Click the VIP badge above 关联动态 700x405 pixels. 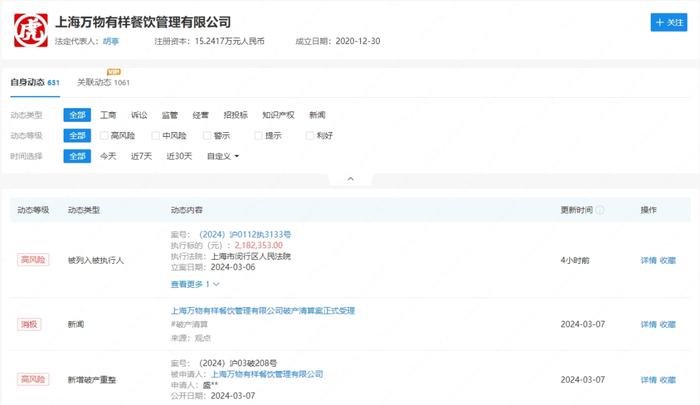(114, 72)
